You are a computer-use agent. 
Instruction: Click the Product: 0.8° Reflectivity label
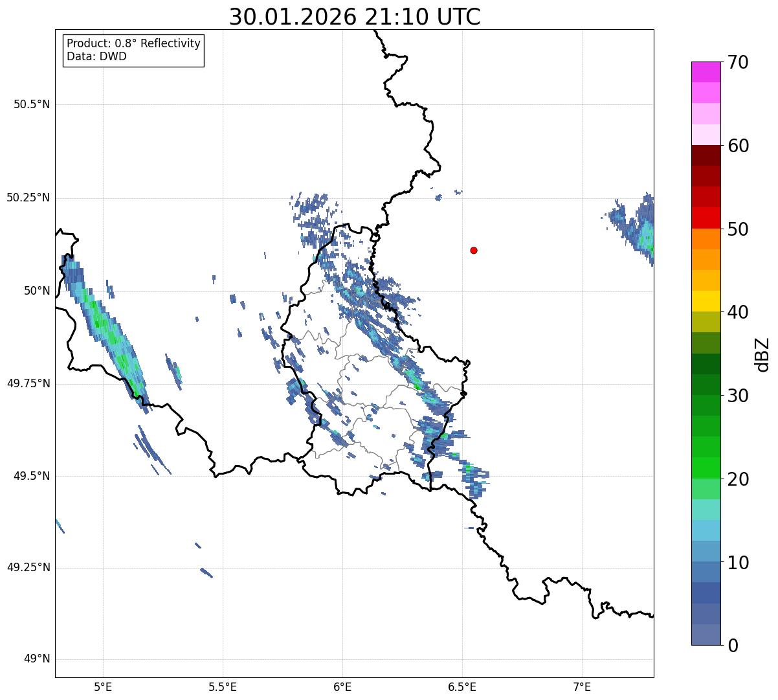coord(133,43)
